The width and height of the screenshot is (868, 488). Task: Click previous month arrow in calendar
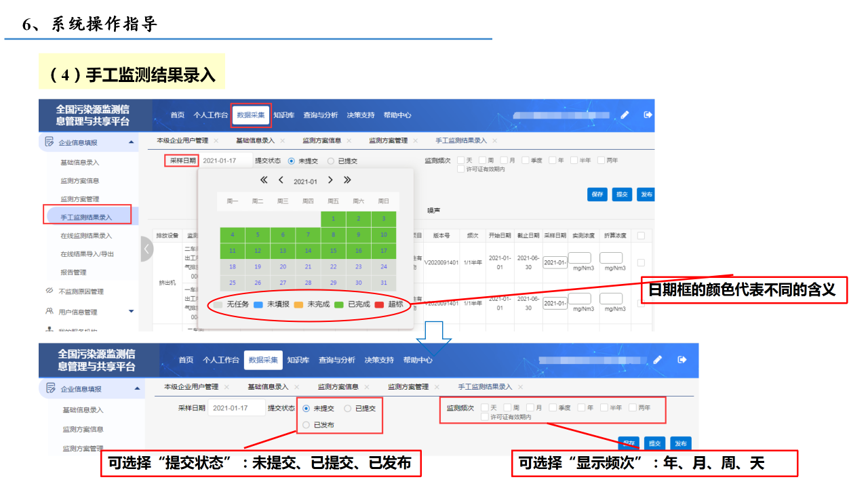(281, 180)
